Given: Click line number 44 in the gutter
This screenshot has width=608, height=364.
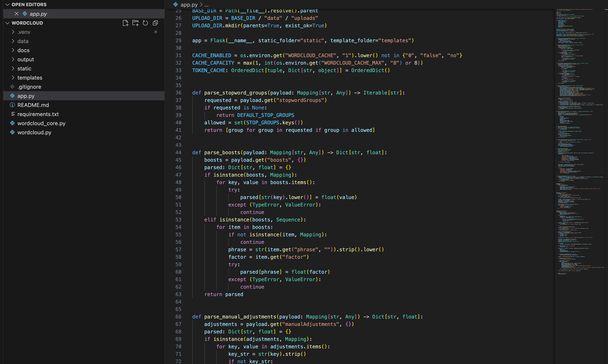Looking at the screenshot, I should [x=178, y=152].
